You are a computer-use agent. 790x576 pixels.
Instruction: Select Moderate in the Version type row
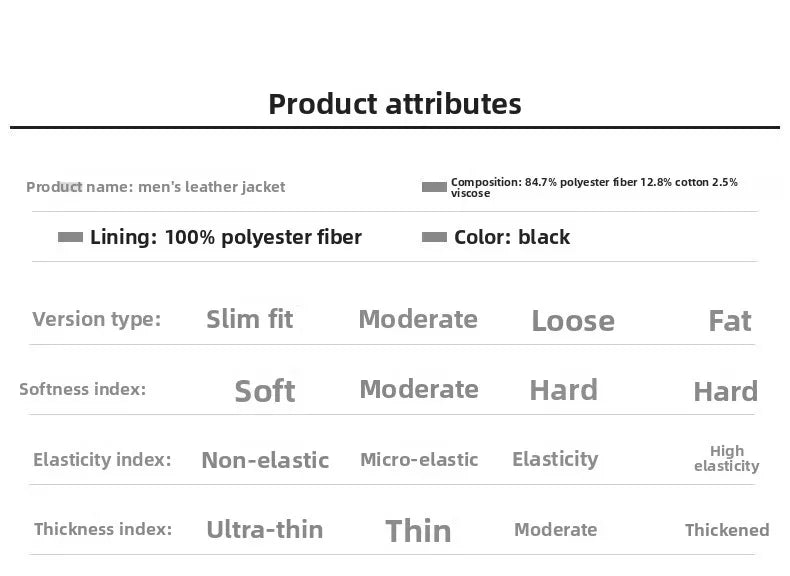pos(418,319)
